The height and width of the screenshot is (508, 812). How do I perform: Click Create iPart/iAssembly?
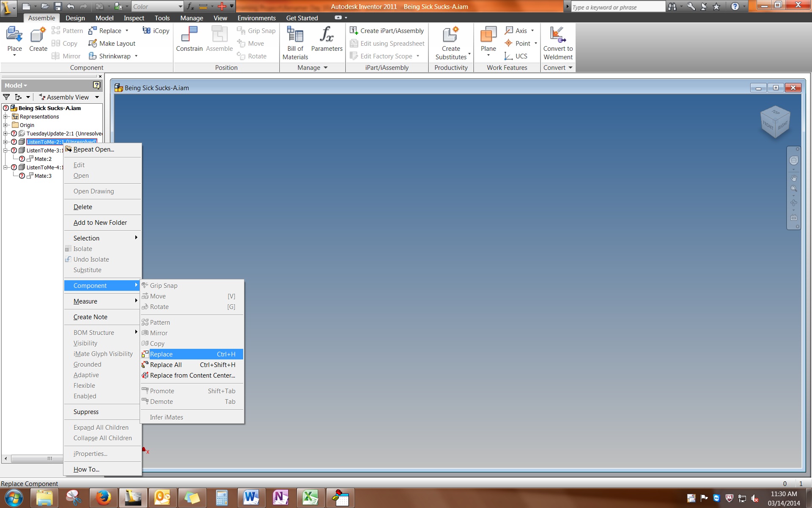pos(387,30)
